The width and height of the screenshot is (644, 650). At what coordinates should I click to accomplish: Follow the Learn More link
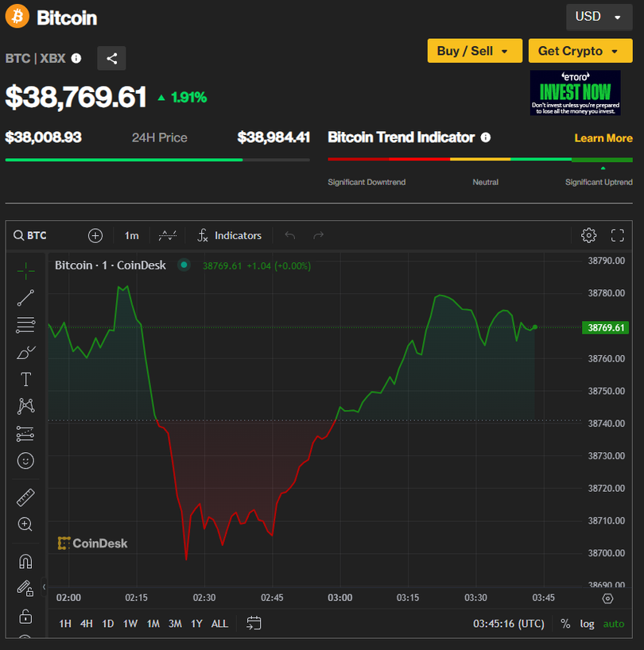603,138
